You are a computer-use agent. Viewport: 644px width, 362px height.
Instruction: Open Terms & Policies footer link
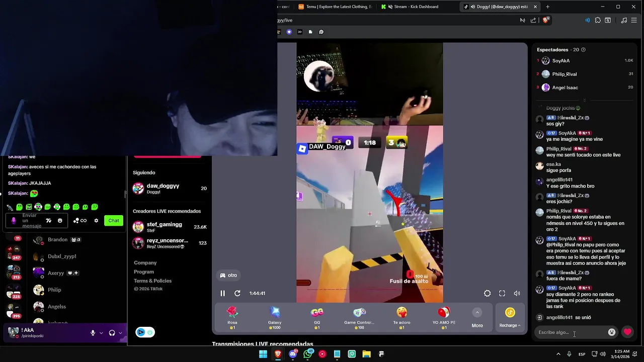(152, 281)
